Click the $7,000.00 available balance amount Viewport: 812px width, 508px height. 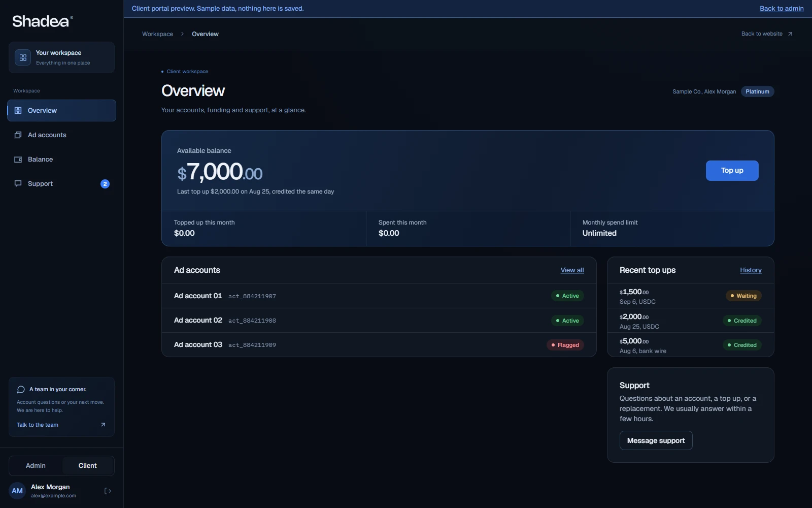pos(220,172)
